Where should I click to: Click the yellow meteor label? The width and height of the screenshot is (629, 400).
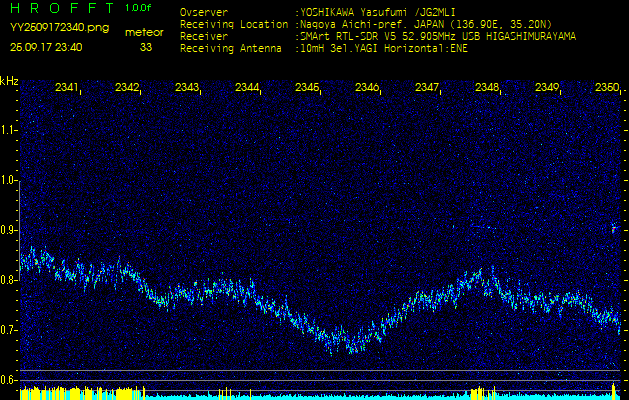144,32
